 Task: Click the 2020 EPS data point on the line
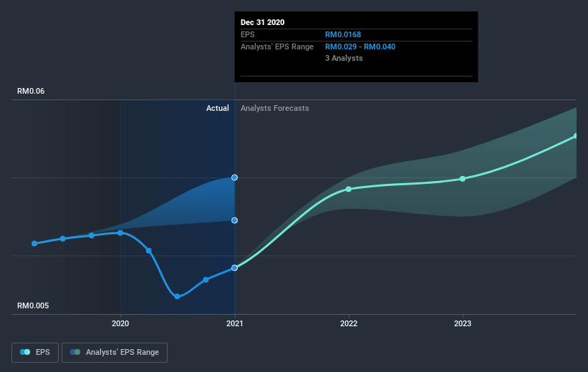pyautogui.click(x=120, y=233)
